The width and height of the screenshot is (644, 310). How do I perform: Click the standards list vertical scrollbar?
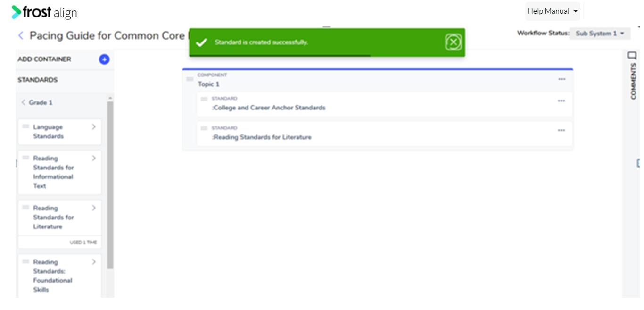(110, 184)
